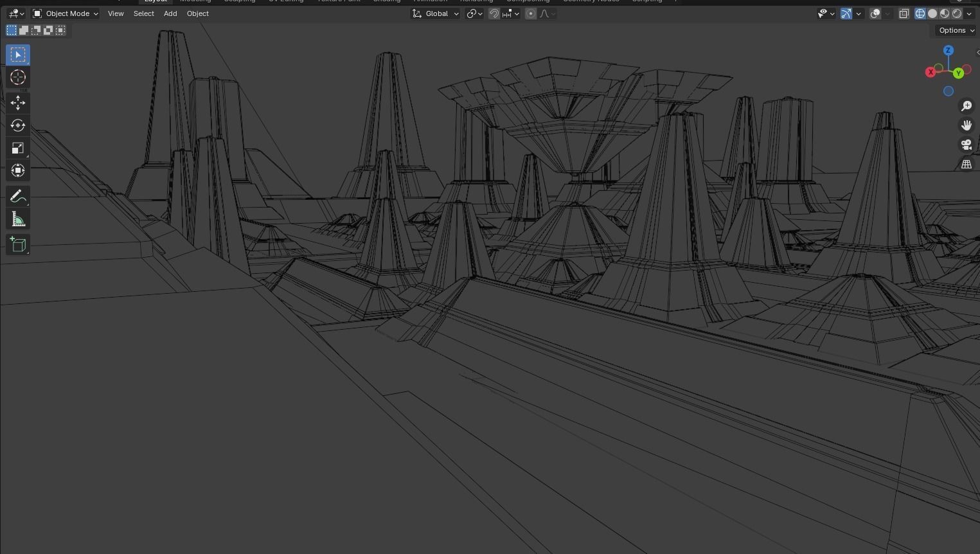
Task: Open the View menu
Action: 116,13
